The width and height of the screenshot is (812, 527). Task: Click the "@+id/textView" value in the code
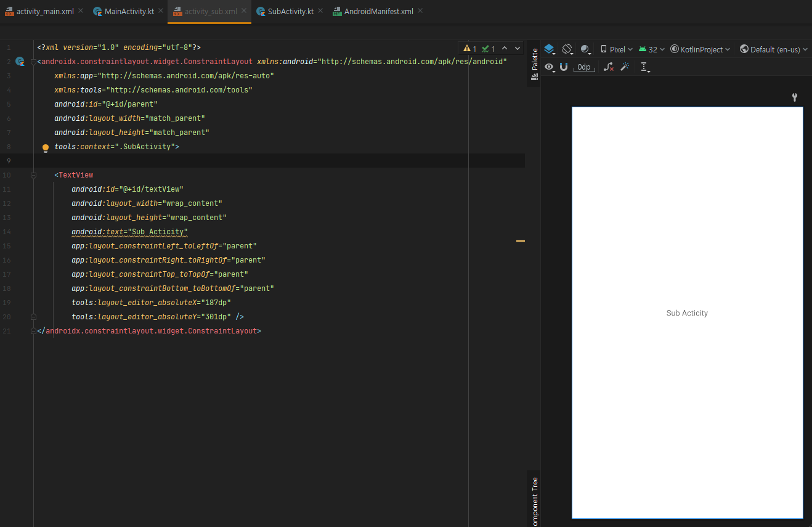point(151,189)
